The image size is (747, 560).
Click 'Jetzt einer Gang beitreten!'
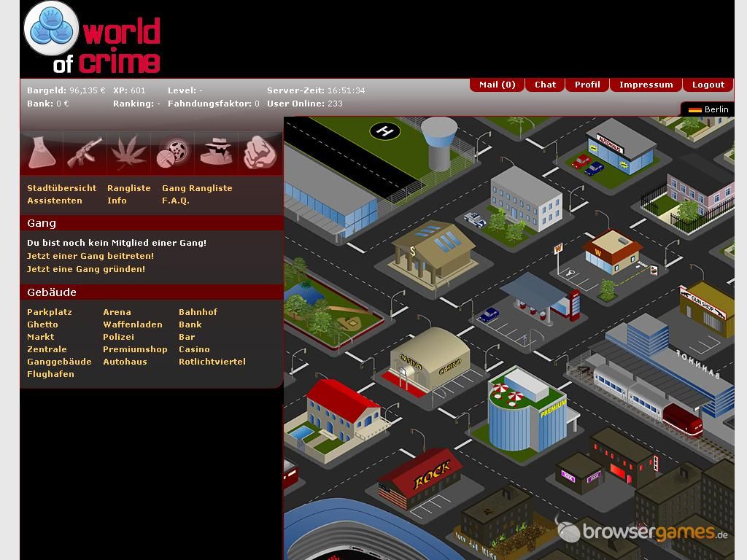pyautogui.click(x=90, y=256)
